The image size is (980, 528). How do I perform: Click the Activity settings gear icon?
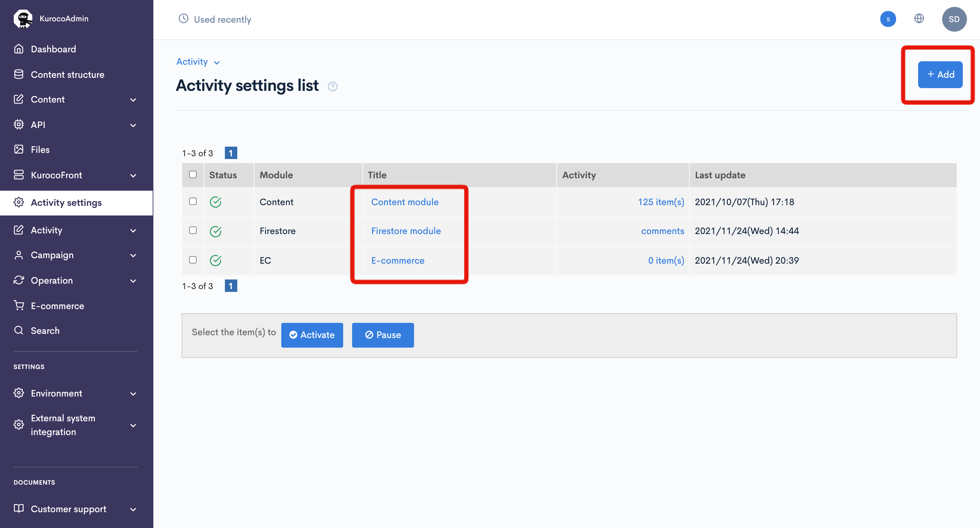[x=19, y=202]
